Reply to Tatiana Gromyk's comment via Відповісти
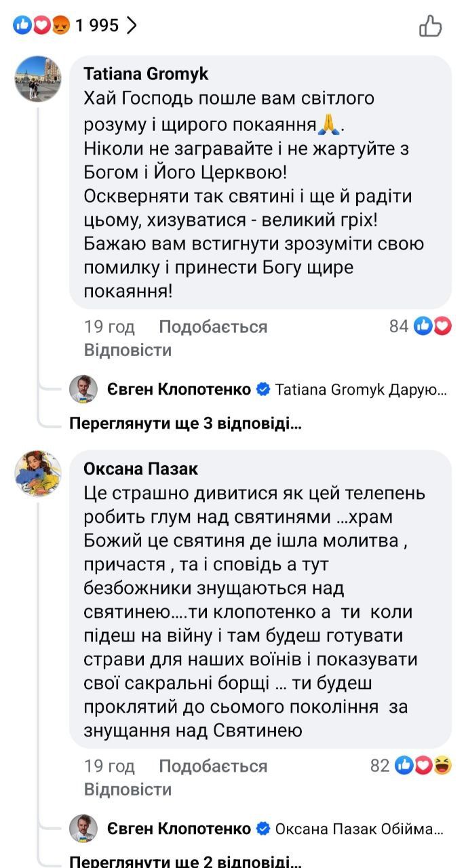 128,350
